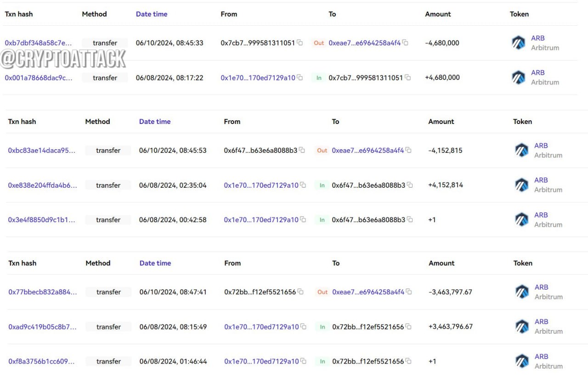Click transfer method tag in 08:15:49 row
This screenshot has height=375, width=588.
point(108,327)
